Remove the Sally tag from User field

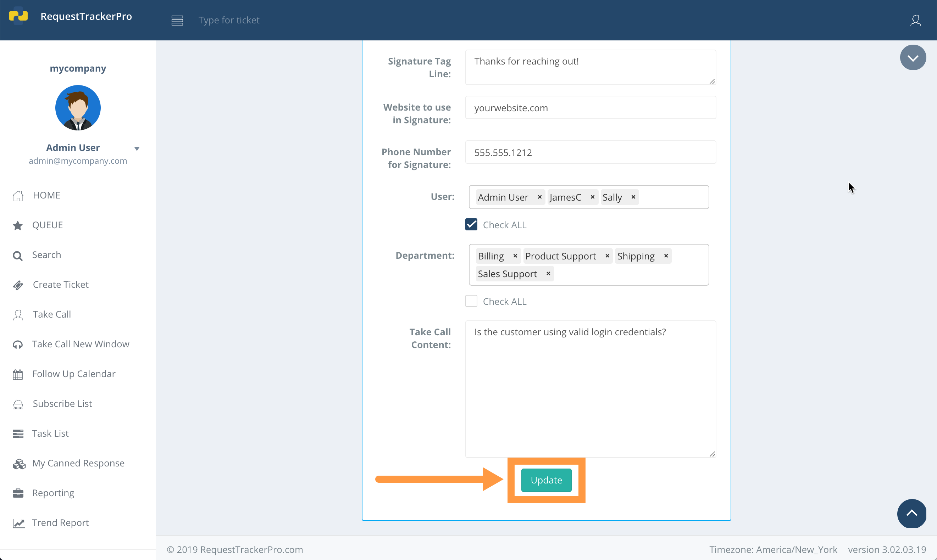click(633, 197)
